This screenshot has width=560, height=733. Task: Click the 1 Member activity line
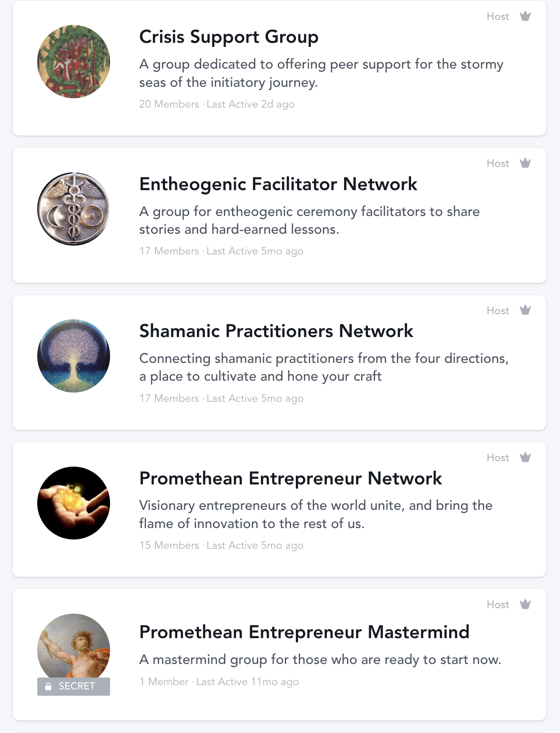[x=219, y=682]
